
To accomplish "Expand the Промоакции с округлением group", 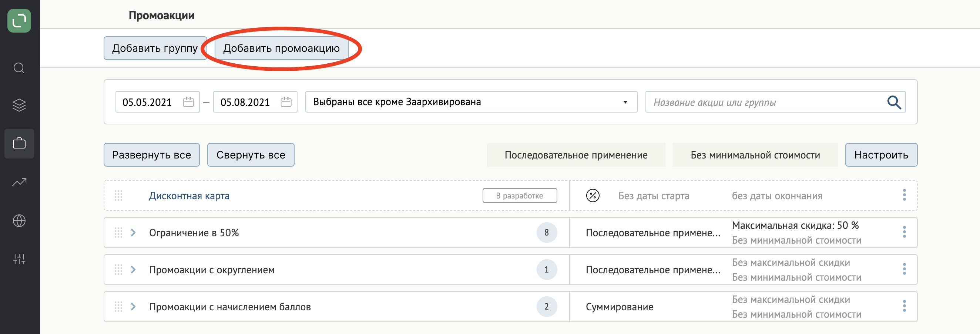I will pyautogui.click(x=133, y=270).
